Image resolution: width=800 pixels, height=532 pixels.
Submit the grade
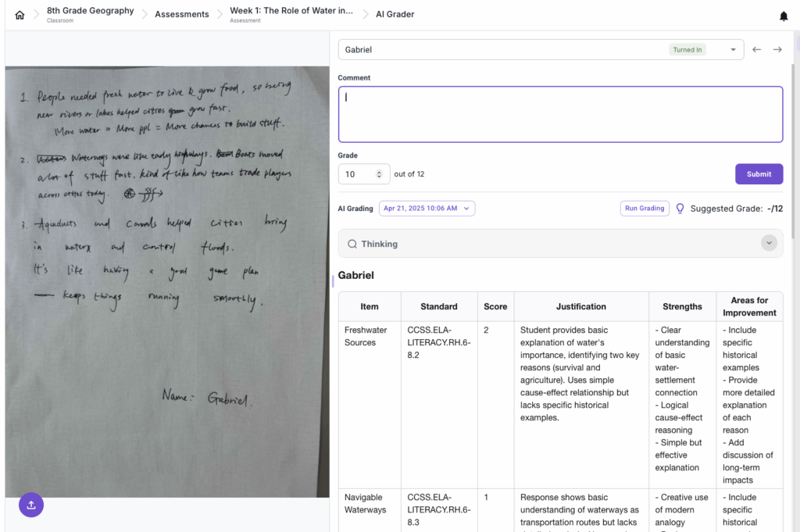coord(759,174)
